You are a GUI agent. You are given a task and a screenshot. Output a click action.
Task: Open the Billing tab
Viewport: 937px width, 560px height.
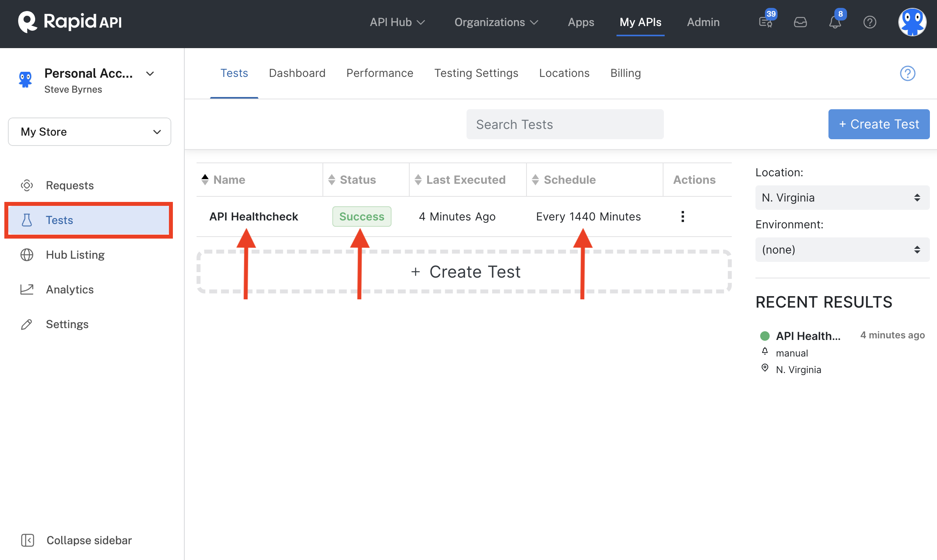coord(625,73)
